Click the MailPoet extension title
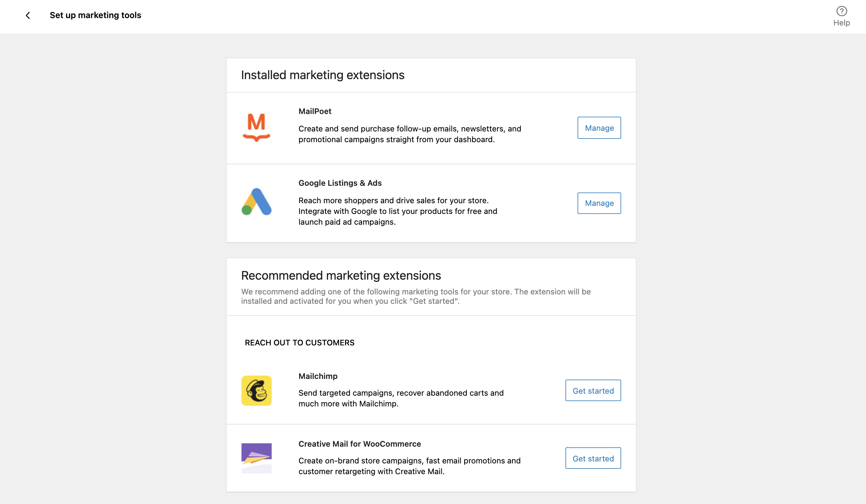 315,111
